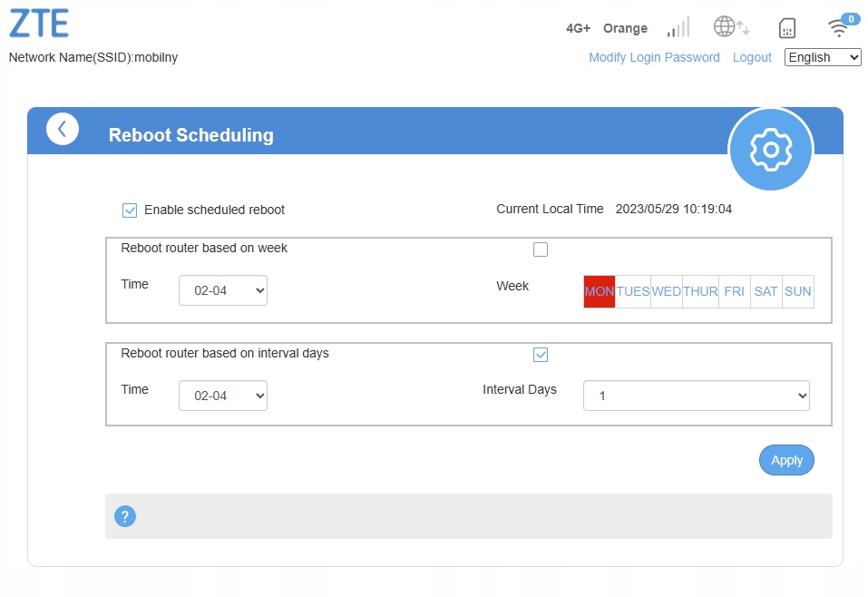Open the English language selector
Screen dimensions: 868x597
coord(823,57)
